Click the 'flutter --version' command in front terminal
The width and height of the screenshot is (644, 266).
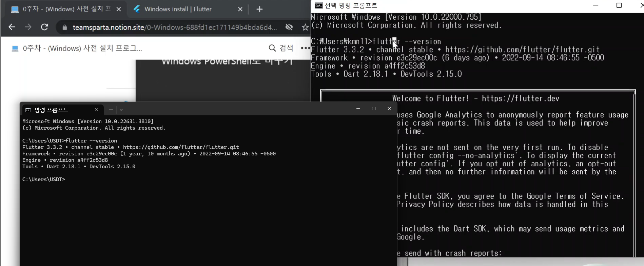91,141
